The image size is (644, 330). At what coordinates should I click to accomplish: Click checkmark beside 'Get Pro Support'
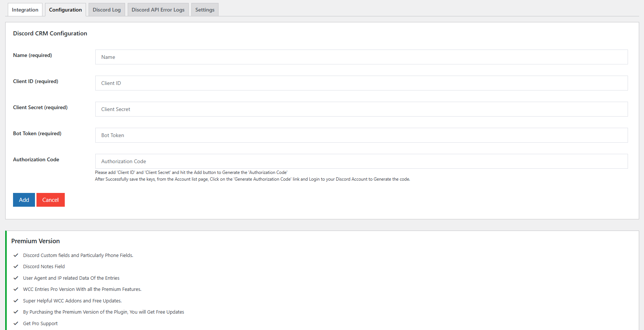(16, 323)
